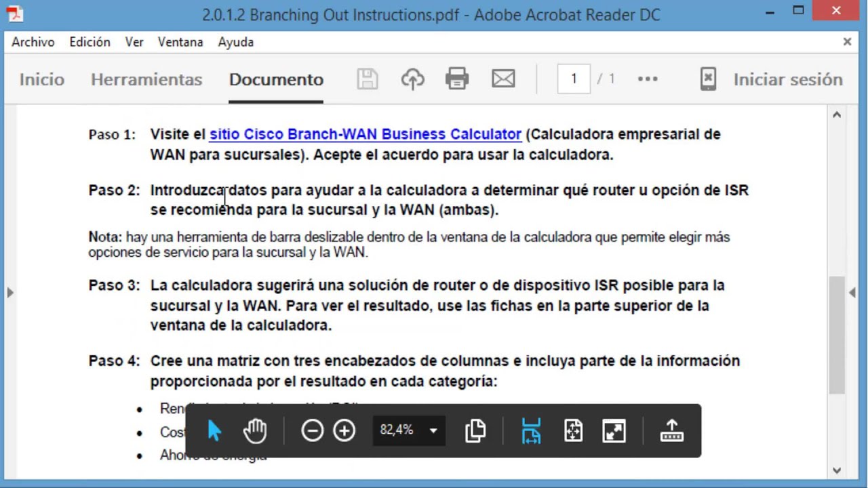Expand the left navigation pane

click(9, 292)
